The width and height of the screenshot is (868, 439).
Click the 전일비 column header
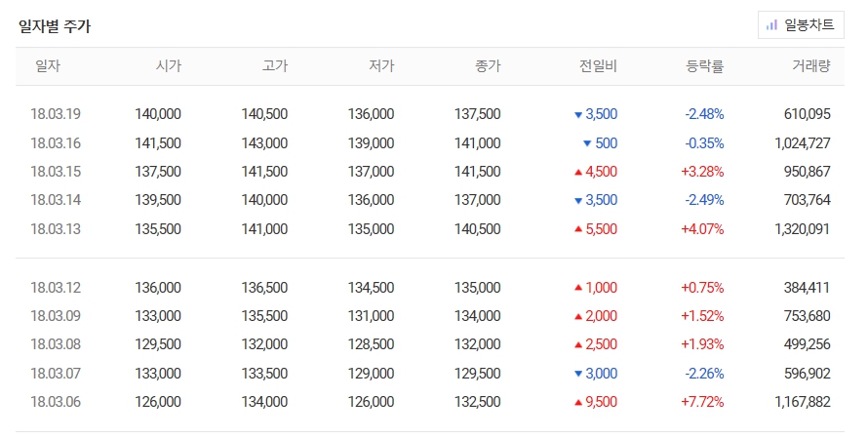coord(598,66)
